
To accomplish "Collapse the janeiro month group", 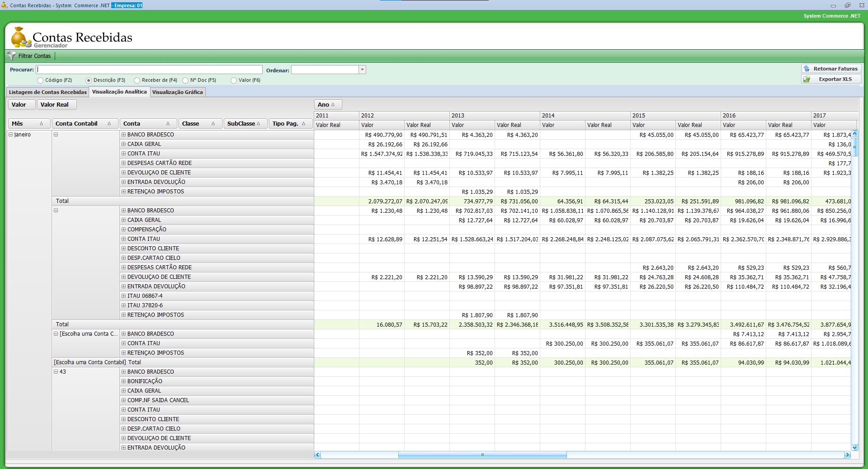I will click(x=11, y=135).
